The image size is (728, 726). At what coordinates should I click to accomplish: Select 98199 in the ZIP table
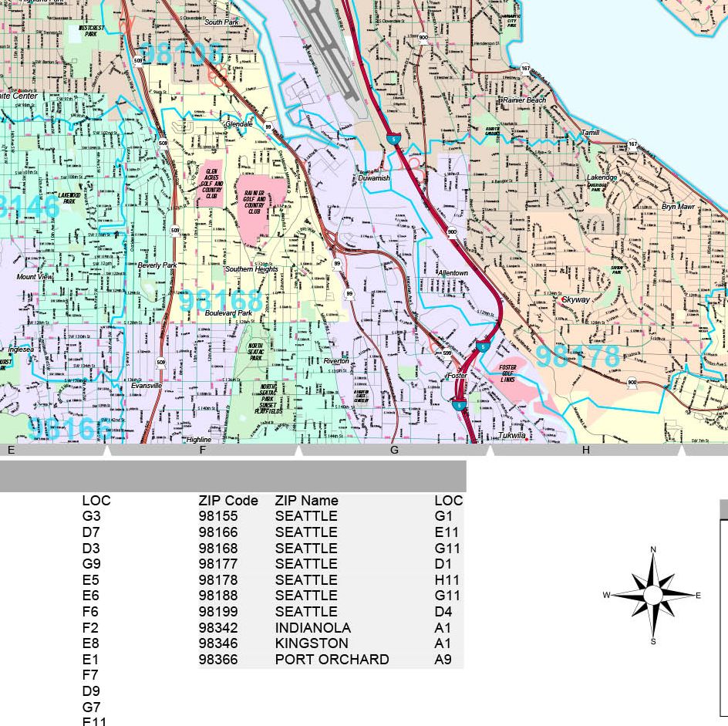click(x=218, y=612)
